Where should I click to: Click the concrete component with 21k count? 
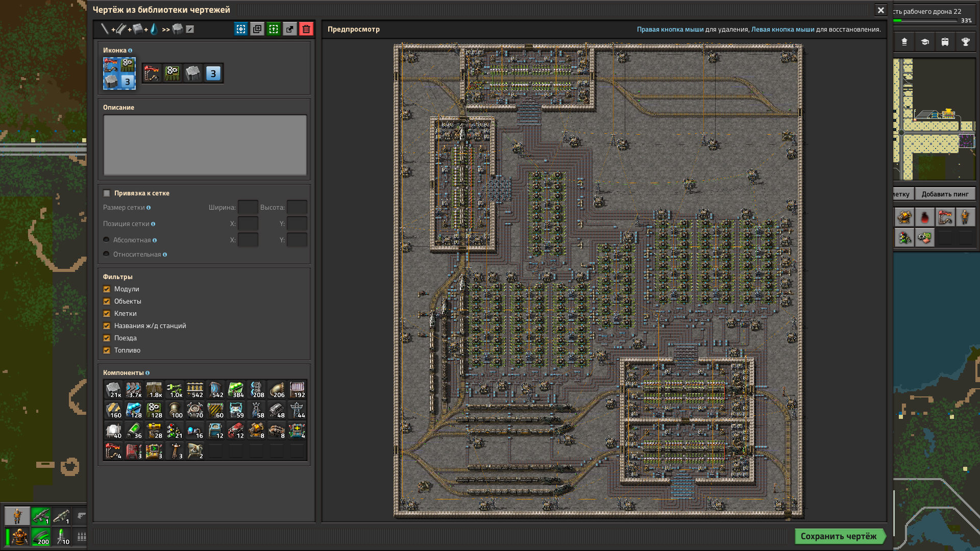(113, 390)
